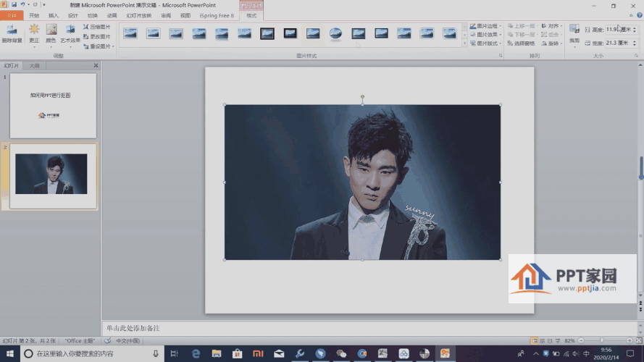Apply the double black frame picture style
The image size is (644, 362).
[x=267, y=33]
